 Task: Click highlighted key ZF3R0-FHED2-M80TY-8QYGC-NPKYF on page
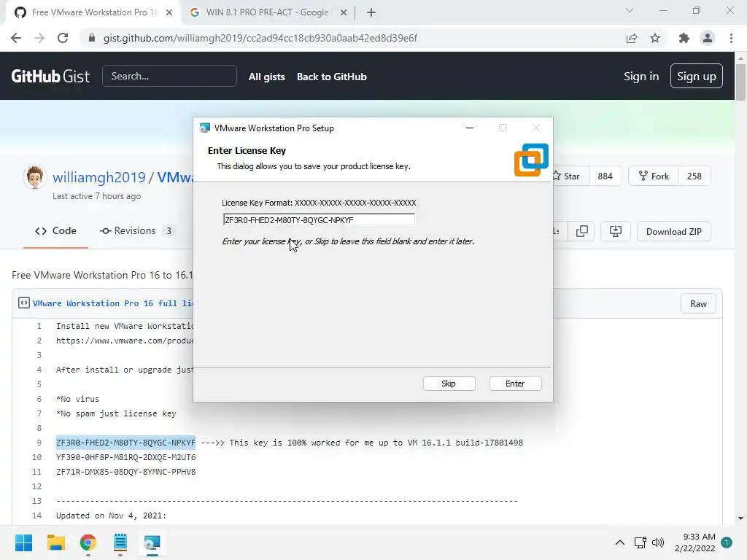(125, 443)
